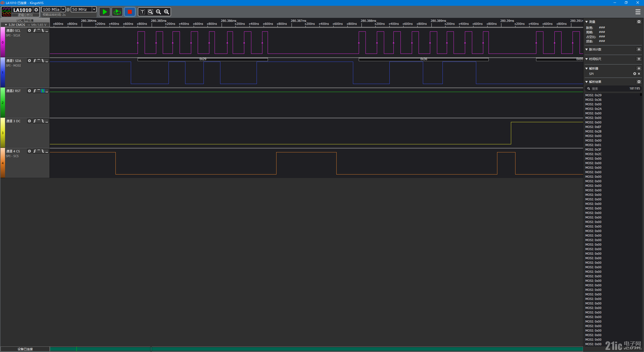This screenshot has width=644, height=352.
Task: Toggle rising-edge trigger on channel 0 SCL
Action: click(35, 30)
